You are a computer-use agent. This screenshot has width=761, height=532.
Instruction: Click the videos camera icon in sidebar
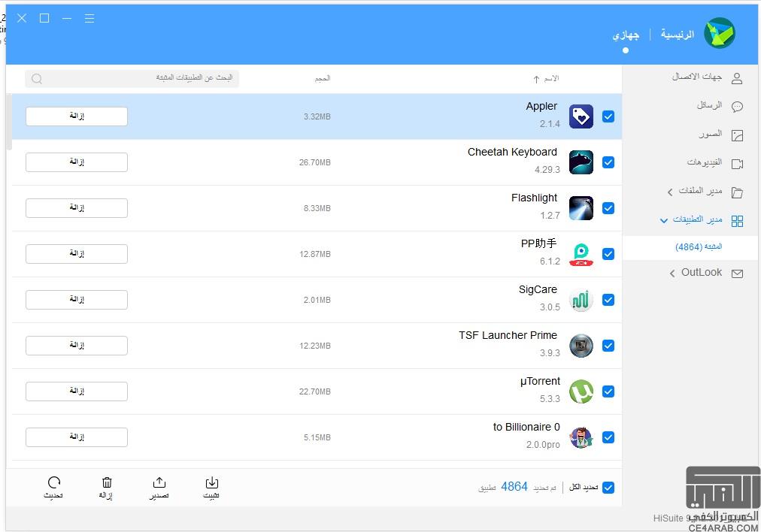click(x=737, y=164)
